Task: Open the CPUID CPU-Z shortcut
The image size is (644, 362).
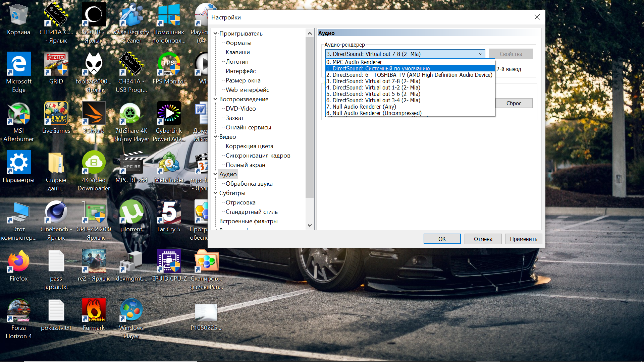Action: pyautogui.click(x=169, y=262)
